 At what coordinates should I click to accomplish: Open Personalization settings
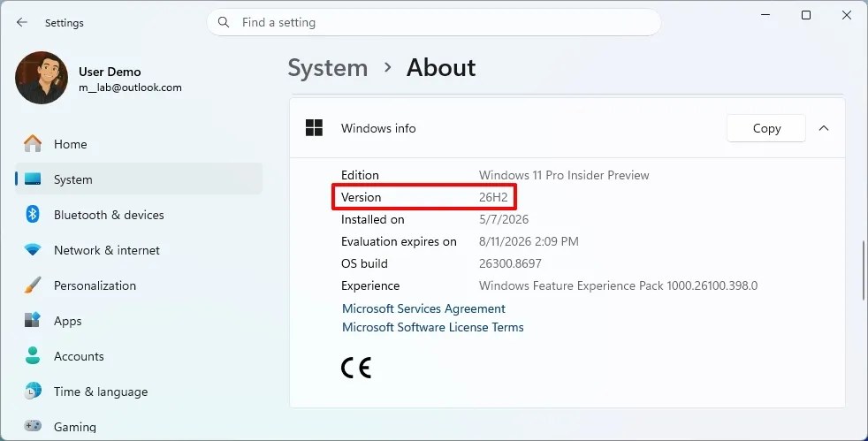[139, 285]
